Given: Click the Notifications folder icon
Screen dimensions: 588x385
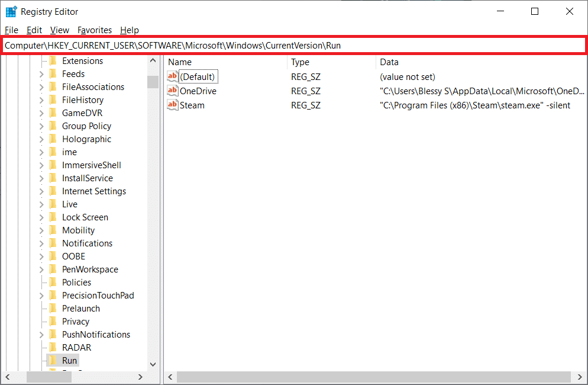Looking at the screenshot, I should coord(53,243).
